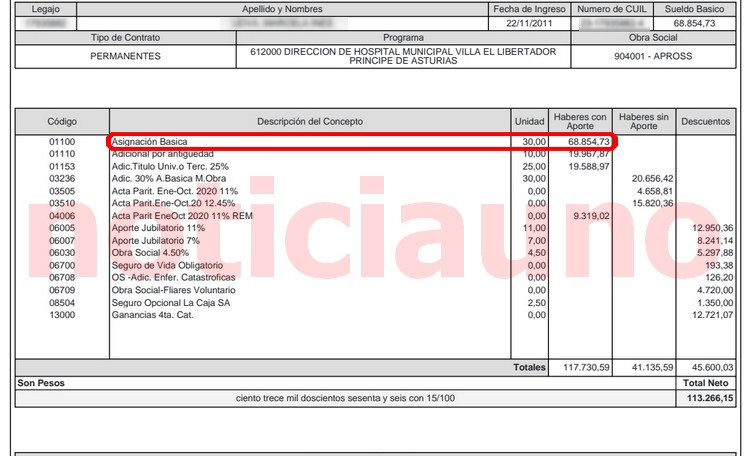Click the 20.656,42 Haberes sin Aporte value
Image resolution: width=750 pixels, height=456 pixels.
652,179
